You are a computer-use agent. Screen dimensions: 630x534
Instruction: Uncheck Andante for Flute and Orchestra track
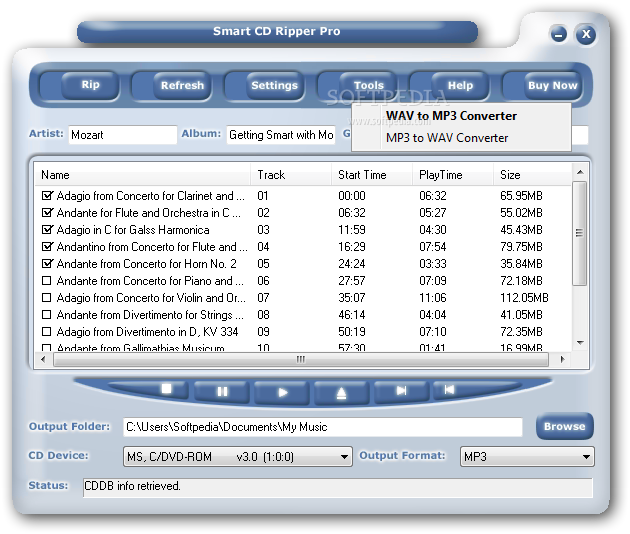pyautogui.click(x=47, y=213)
